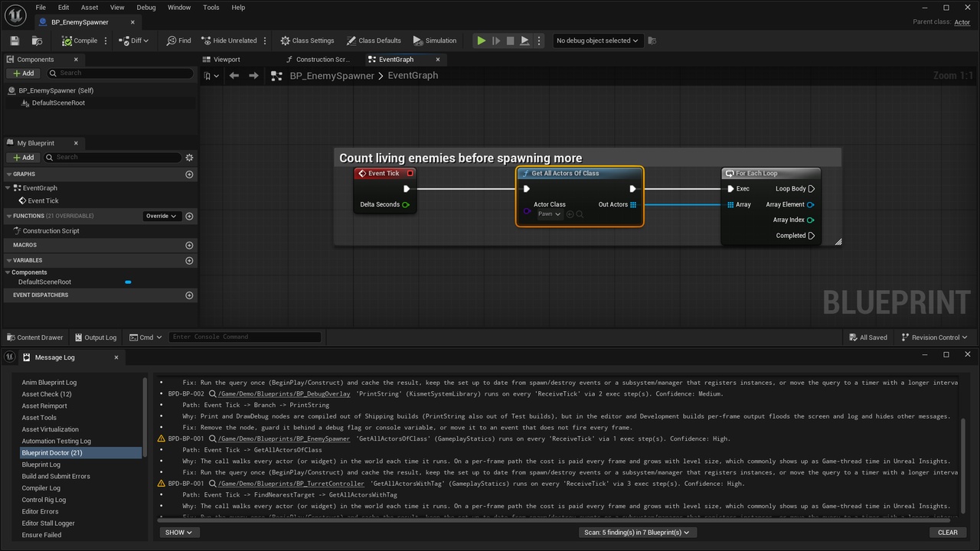Save the blueprint with the floppy disk icon

click(x=15, y=41)
